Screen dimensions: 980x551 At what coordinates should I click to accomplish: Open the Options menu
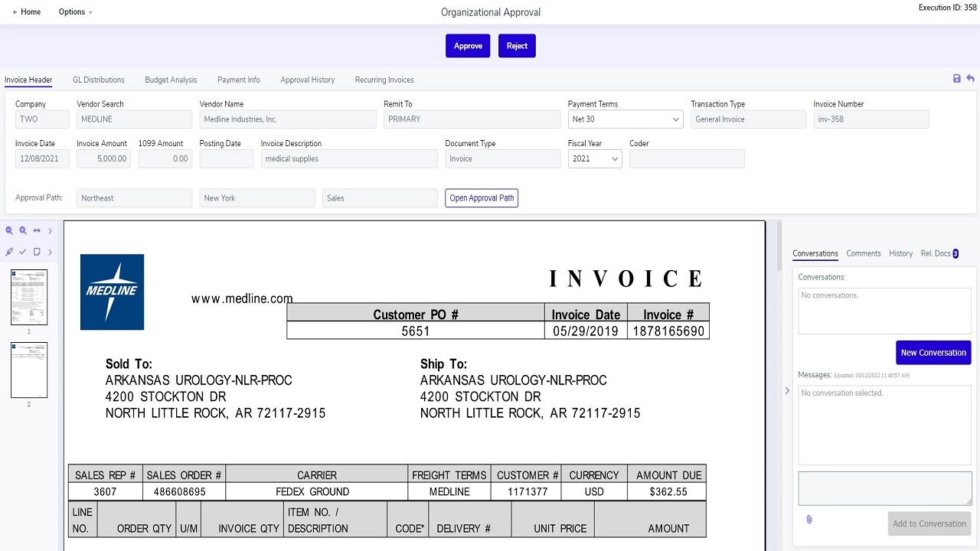[x=75, y=12]
